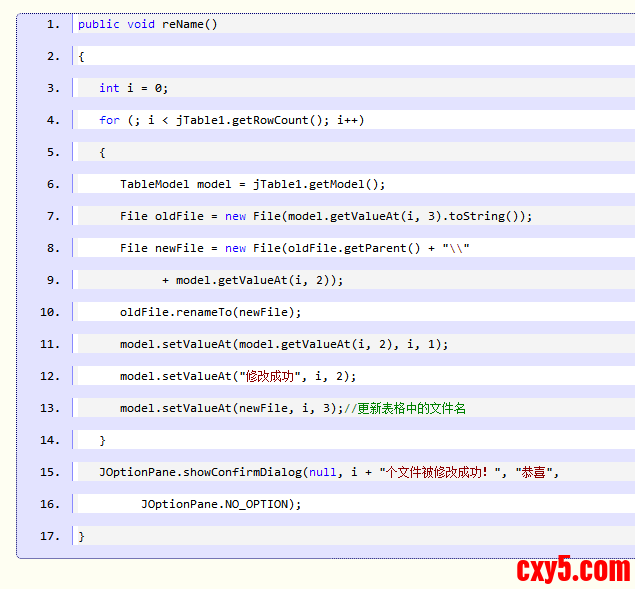Click line number 15.
Image resolution: width=635 pixels, height=589 pixels.
coord(50,472)
